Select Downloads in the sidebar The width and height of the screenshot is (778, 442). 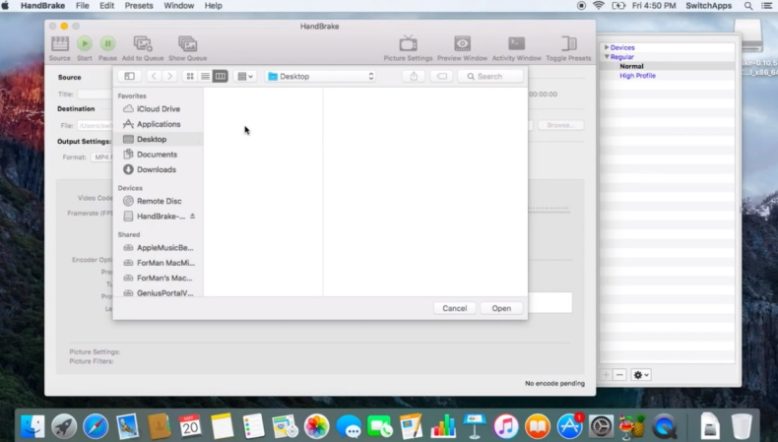coord(156,170)
